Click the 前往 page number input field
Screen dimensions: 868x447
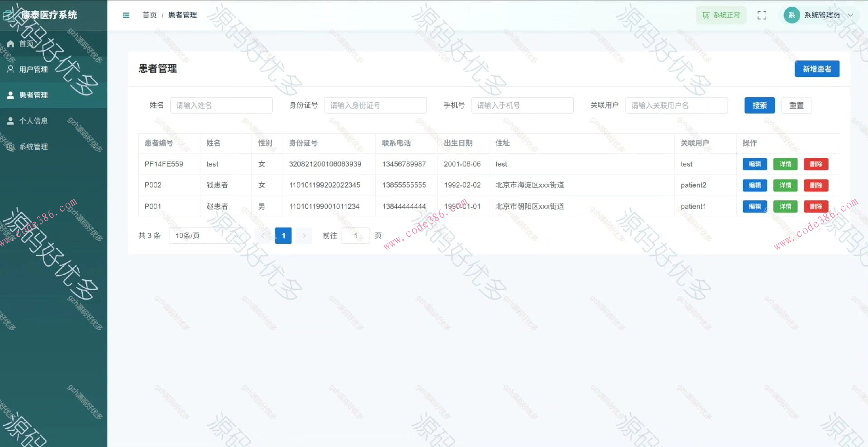pyautogui.click(x=356, y=235)
